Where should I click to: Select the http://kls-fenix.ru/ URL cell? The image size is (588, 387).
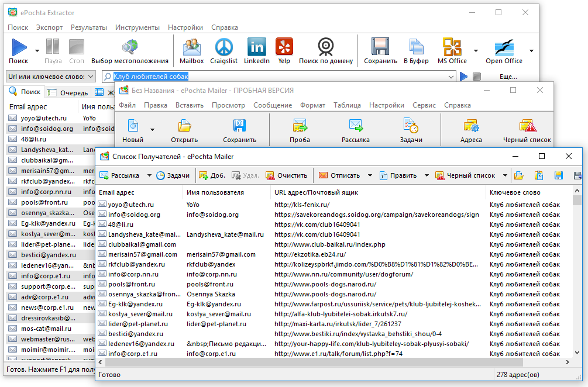pos(302,205)
